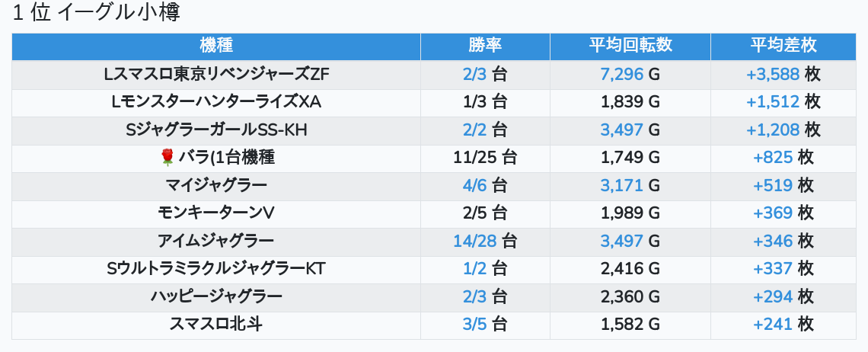Image resolution: width=868 pixels, height=352 pixels.
Task: Click the SジャグラーガールSS-KH entry
Action: [216, 130]
